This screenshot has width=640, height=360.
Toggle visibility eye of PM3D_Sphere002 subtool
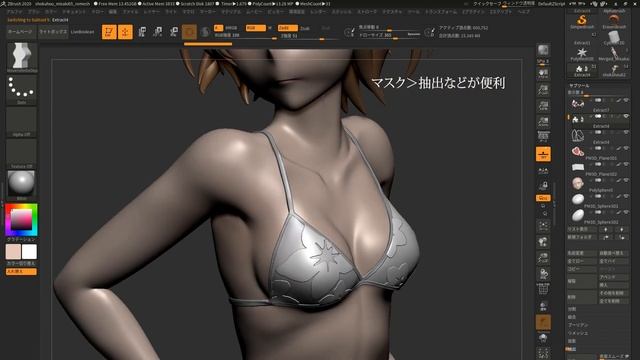click(626, 212)
